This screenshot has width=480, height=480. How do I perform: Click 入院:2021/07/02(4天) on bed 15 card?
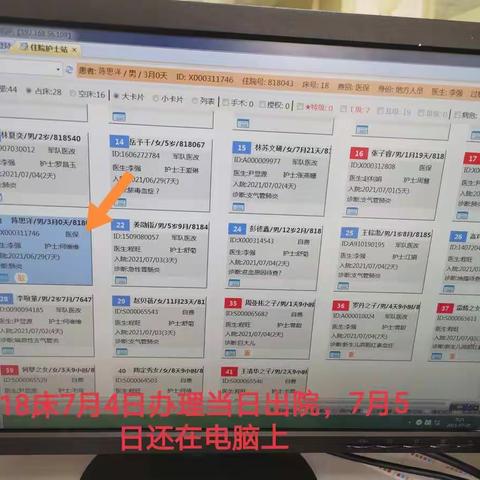264,185
